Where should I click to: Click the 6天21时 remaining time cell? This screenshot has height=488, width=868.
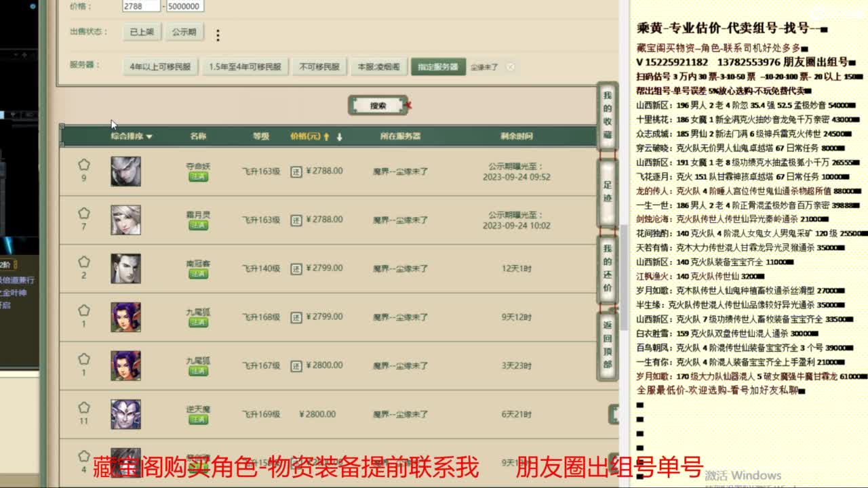click(517, 414)
